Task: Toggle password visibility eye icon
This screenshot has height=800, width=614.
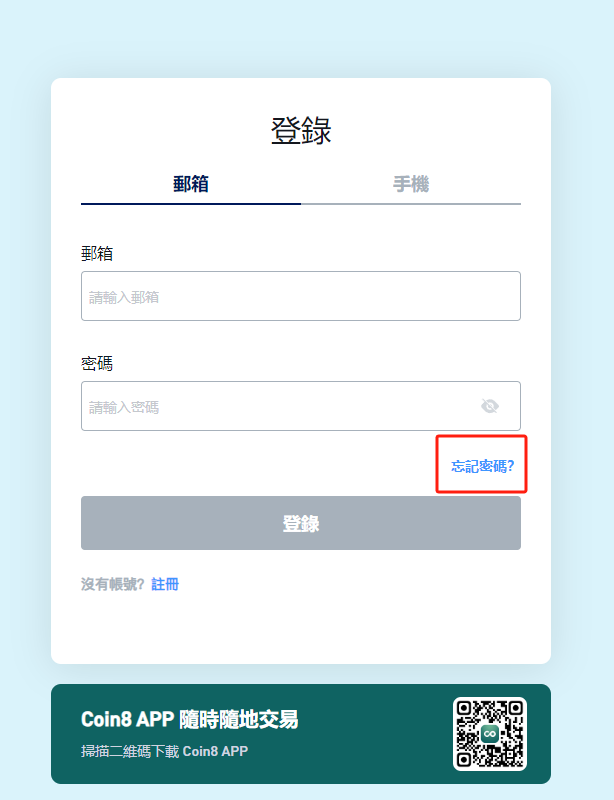Action: [489, 406]
